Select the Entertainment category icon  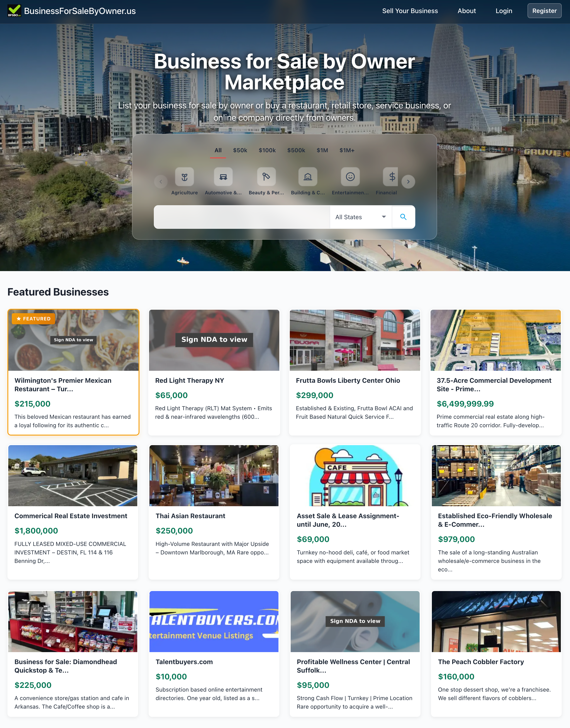point(350,177)
